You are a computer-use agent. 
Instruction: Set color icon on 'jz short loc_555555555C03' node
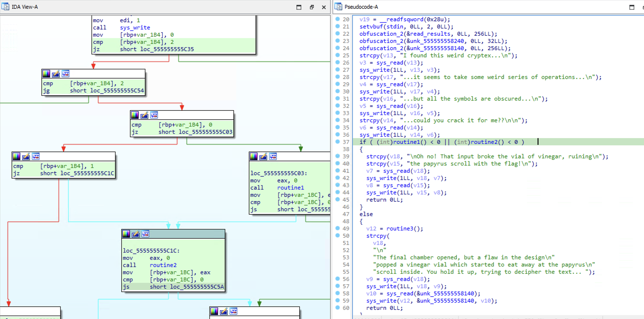(x=135, y=115)
